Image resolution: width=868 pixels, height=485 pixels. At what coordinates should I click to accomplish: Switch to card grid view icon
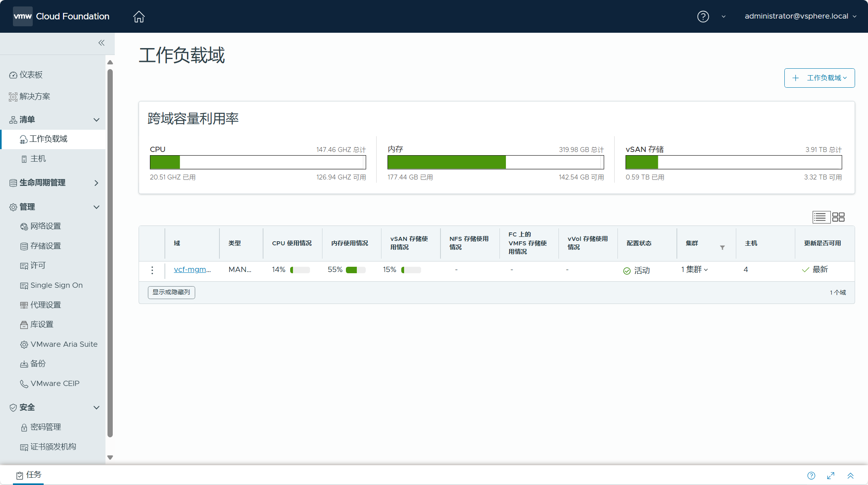pos(839,217)
